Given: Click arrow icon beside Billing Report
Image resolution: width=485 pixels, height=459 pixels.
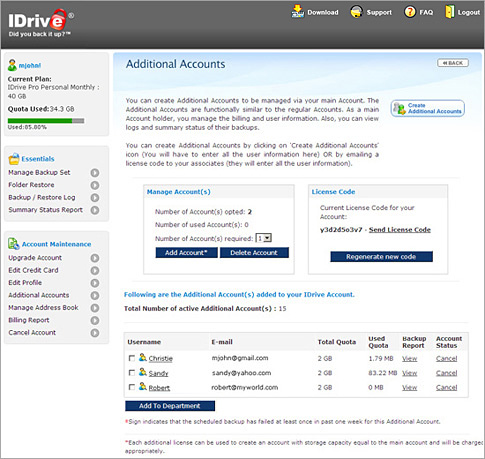Looking at the screenshot, I should coord(95,320).
